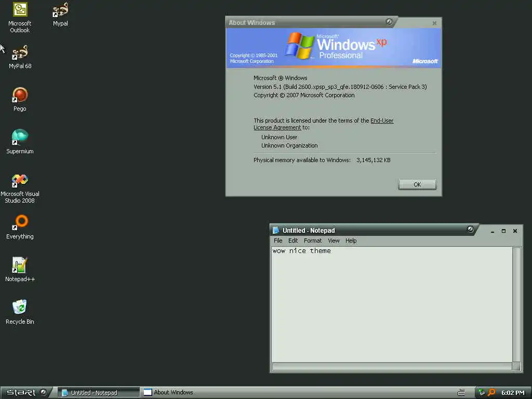Click Notepad's vertical scrollbar track

tap(516, 304)
